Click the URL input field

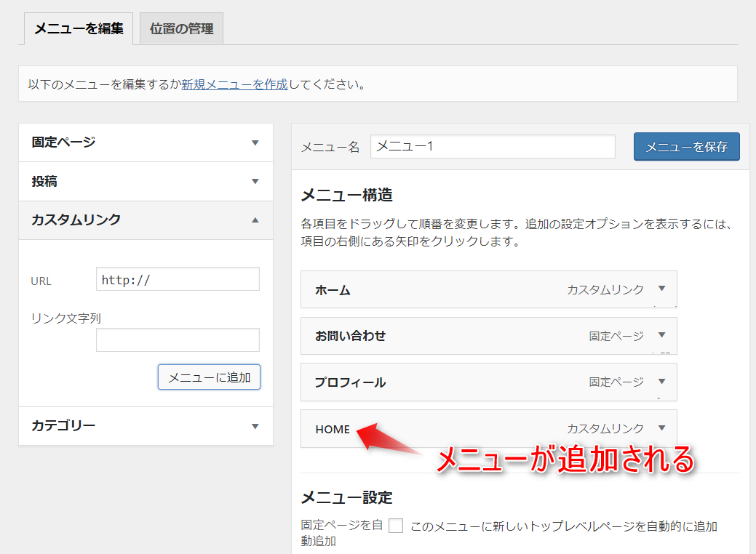pyautogui.click(x=178, y=279)
